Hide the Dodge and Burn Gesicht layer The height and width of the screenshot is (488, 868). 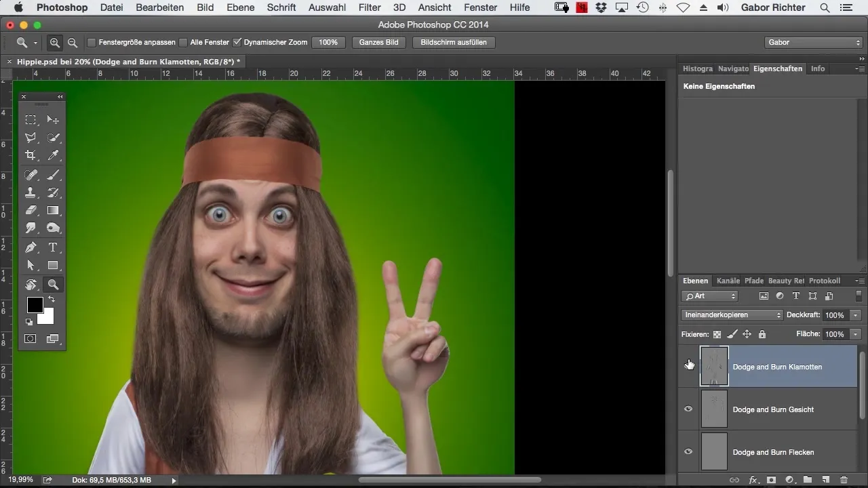pos(688,409)
